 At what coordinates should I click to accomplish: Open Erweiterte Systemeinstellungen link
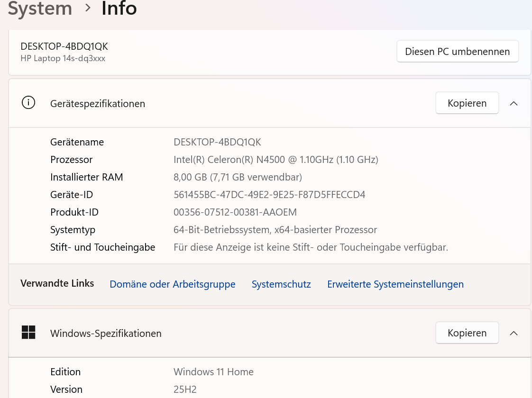click(395, 284)
